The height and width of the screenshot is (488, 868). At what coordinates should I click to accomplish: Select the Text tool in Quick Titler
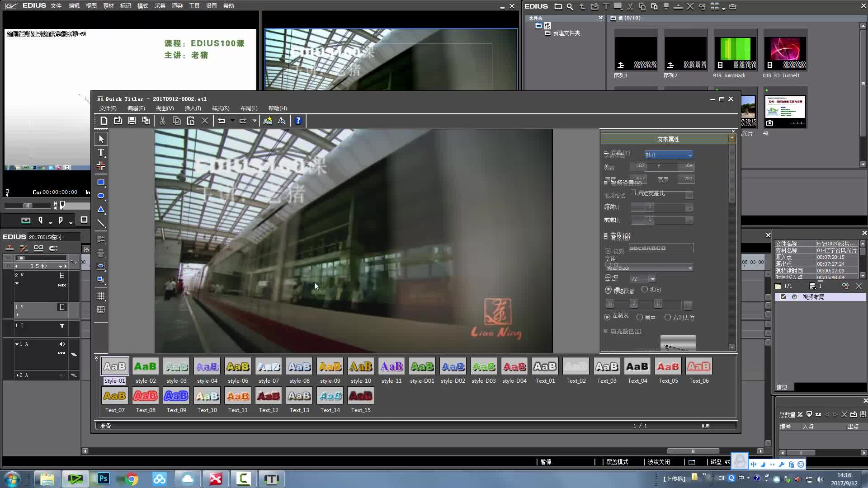pyautogui.click(x=101, y=152)
